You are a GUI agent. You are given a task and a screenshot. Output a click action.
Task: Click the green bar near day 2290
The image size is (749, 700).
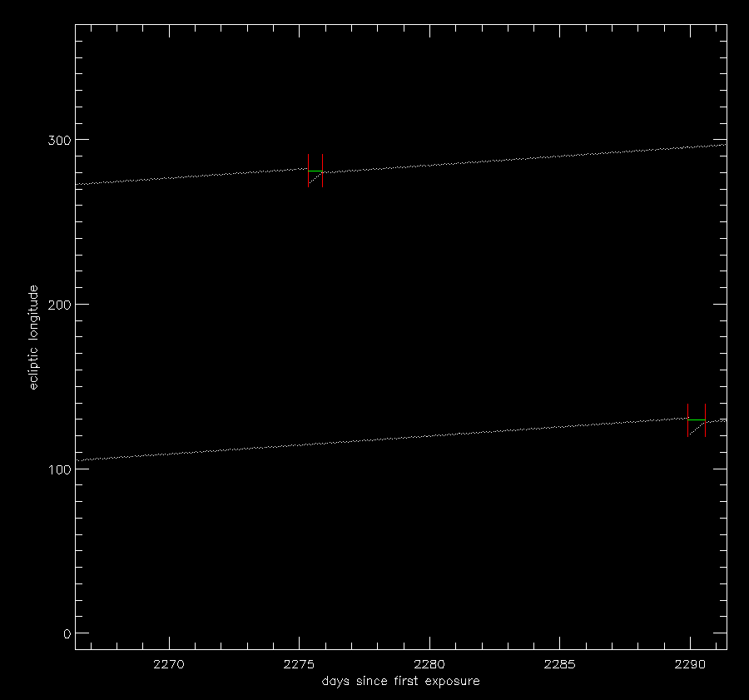click(697, 420)
